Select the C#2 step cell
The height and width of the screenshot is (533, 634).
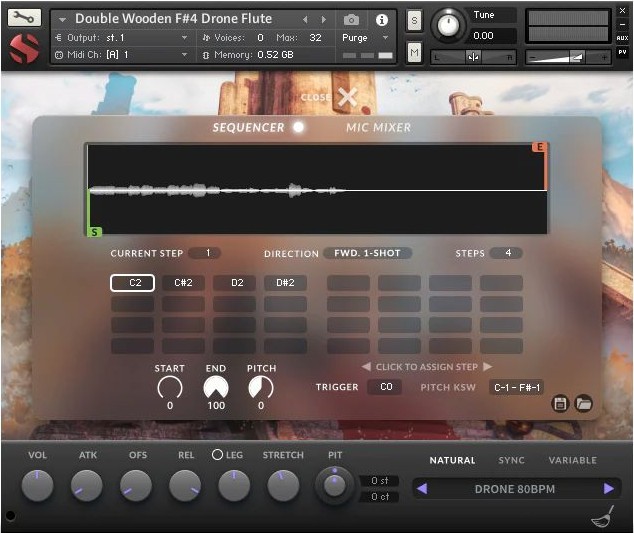pos(183,283)
